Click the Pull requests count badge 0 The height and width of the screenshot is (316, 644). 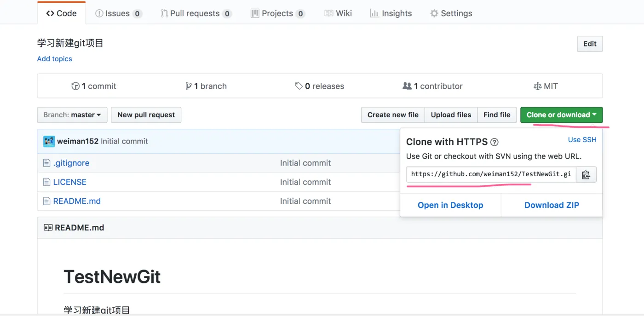click(x=227, y=14)
